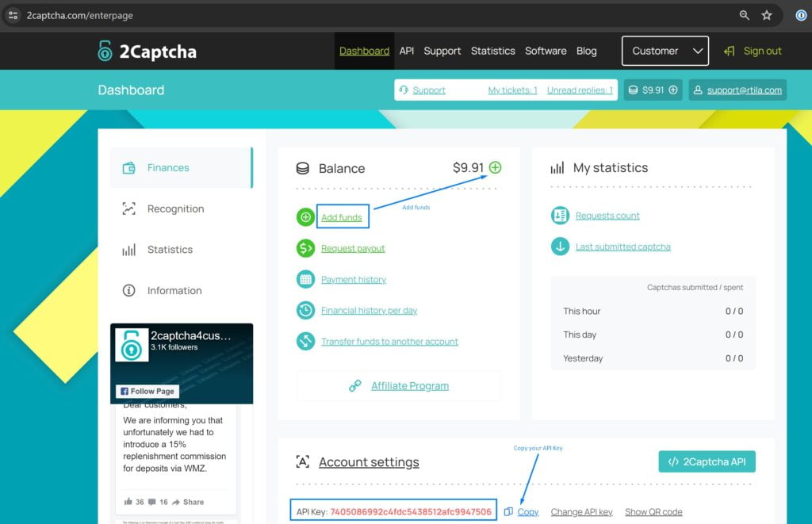Open the Software menu item
The height and width of the screenshot is (524, 812).
click(546, 51)
